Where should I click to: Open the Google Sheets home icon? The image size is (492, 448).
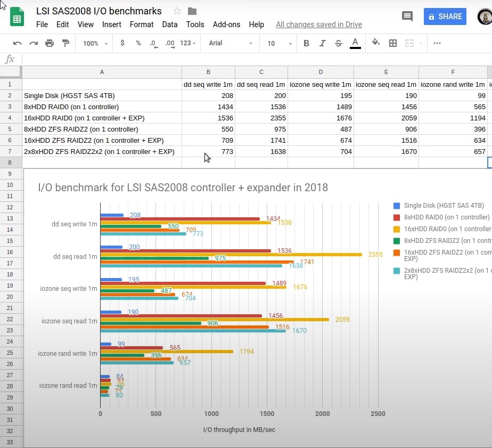tap(17, 17)
